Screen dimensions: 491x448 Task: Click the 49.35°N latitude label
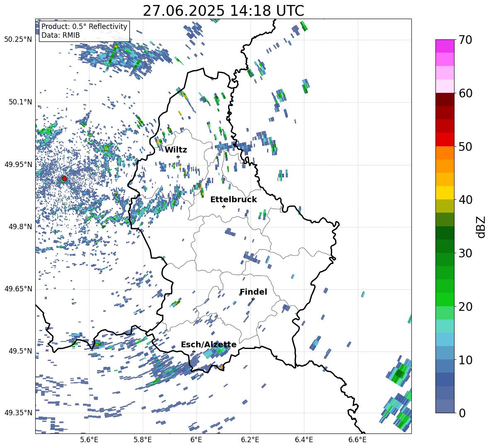coord(18,413)
